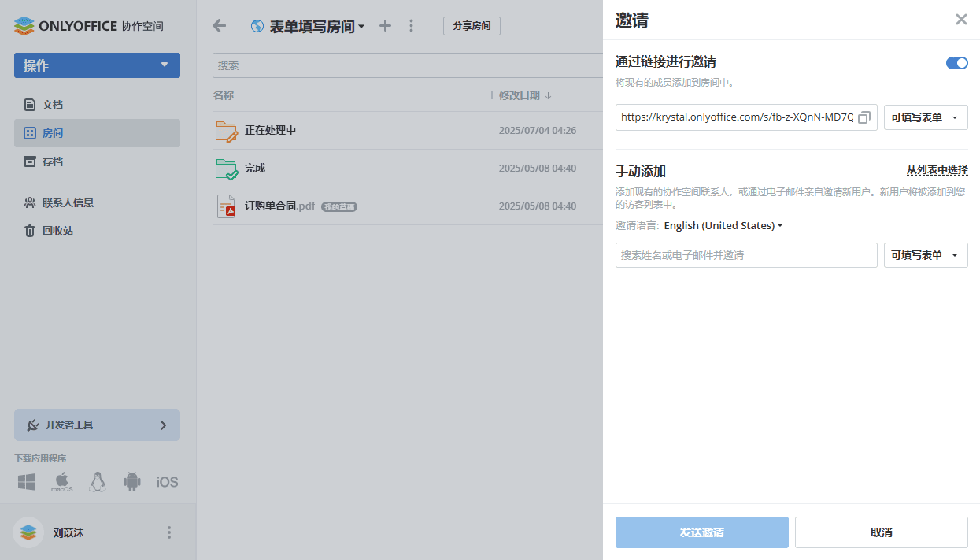
Task: Click the 发送邀请 button
Action: pyautogui.click(x=702, y=532)
